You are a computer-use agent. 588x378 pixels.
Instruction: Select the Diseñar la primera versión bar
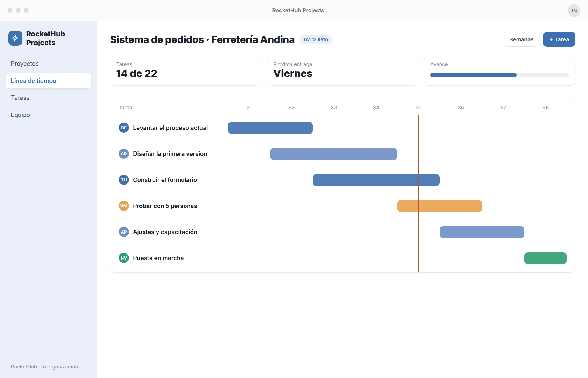coord(334,154)
